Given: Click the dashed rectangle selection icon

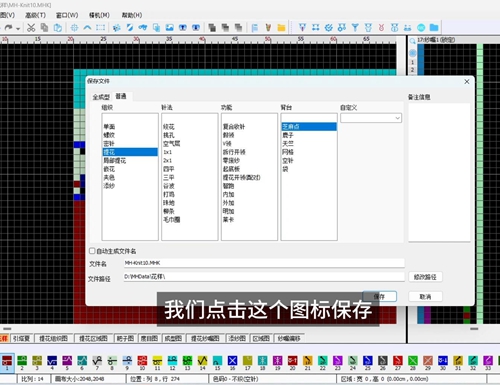Looking at the screenshot, I should click(100, 28).
